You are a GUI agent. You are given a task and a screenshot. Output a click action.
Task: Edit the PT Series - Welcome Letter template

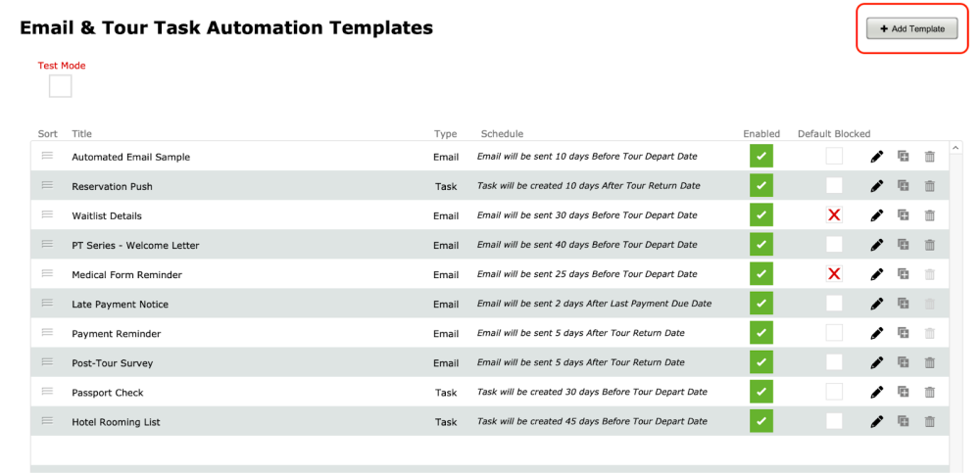coord(877,245)
